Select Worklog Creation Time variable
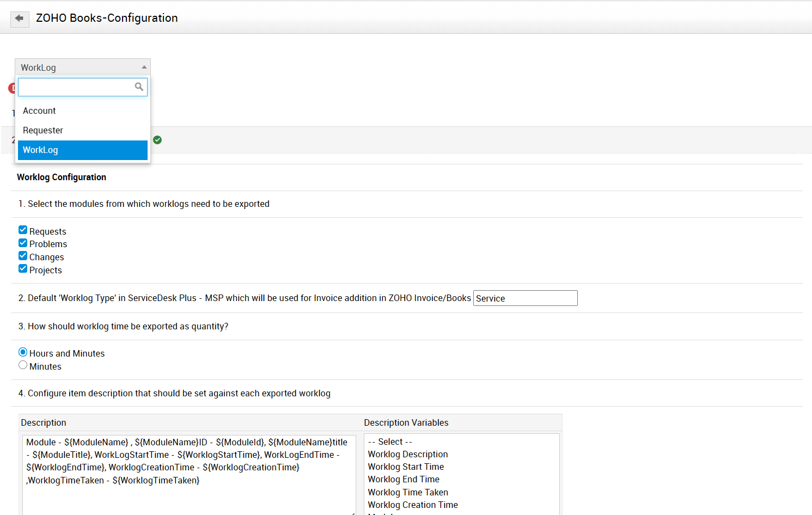The image size is (812, 515). (413, 505)
